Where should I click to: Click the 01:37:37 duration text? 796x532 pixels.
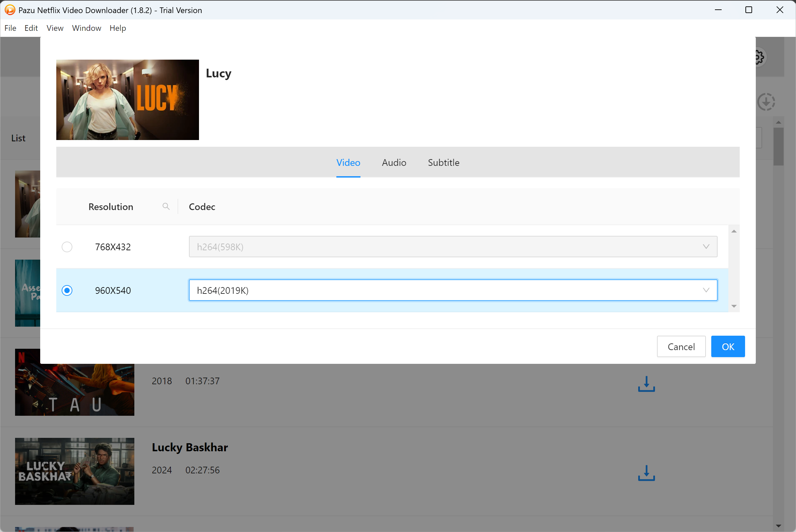pyautogui.click(x=203, y=381)
